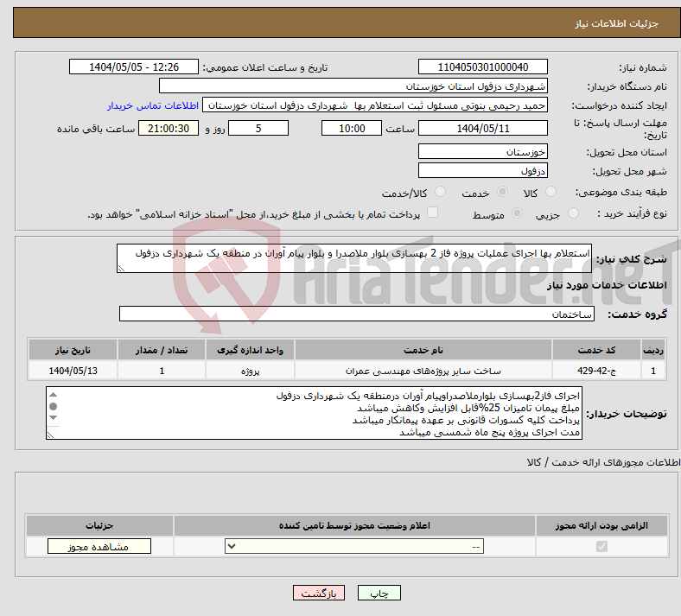Click the response deadline date 1404/05/11

tap(482, 128)
